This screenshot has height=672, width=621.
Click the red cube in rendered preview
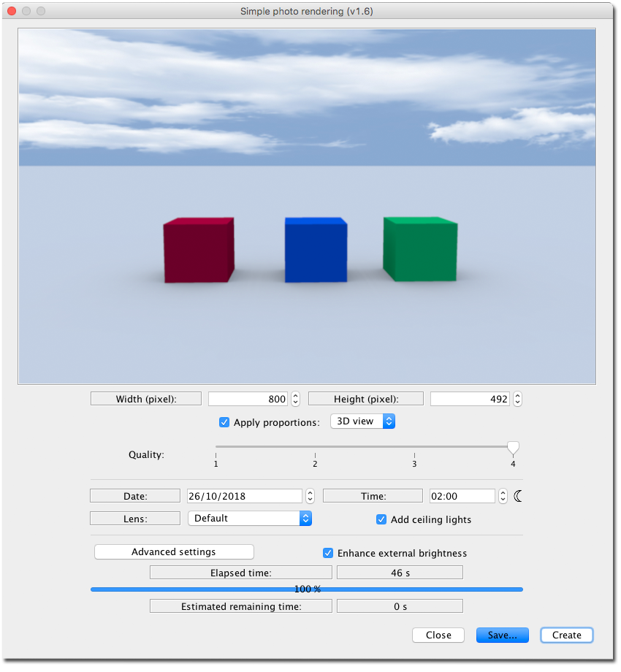tap(199, 251)
